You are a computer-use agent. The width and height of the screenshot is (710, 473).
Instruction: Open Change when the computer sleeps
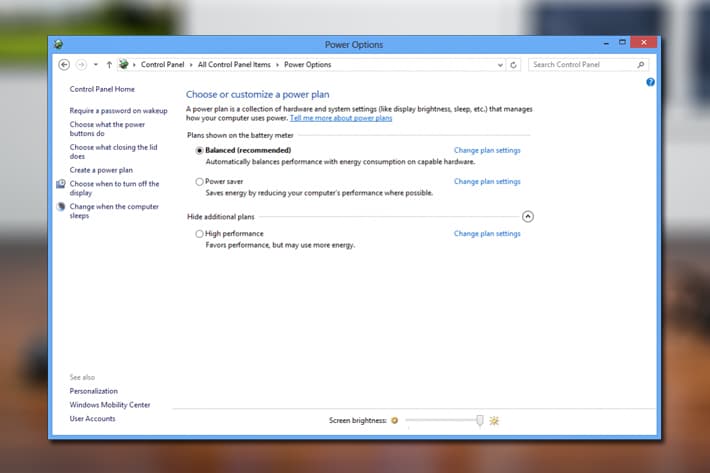tap(114, 211)
